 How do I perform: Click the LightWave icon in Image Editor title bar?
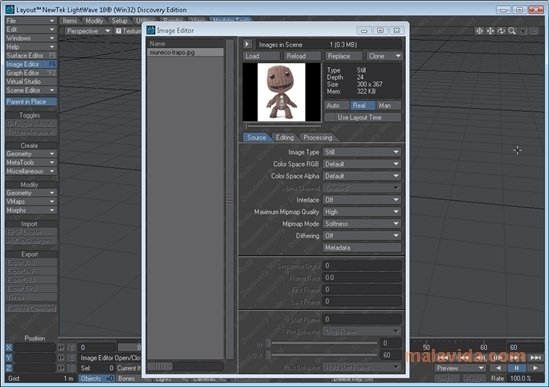coord(151,30)
